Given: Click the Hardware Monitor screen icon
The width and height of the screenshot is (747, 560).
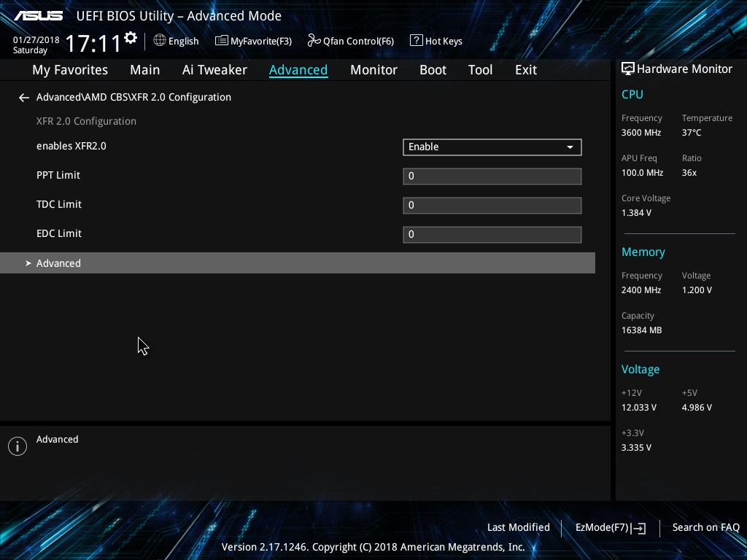Looking at the screenshot, I should [628, 69].
